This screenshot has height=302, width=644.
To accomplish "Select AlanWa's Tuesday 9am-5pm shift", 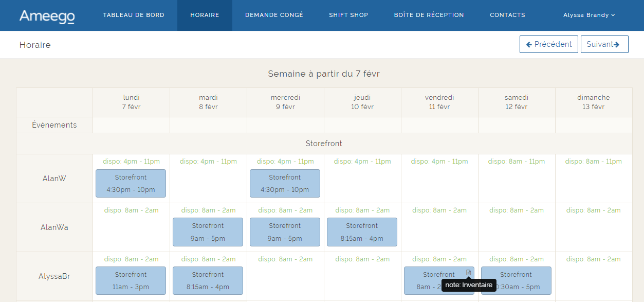I will click(208, 232).
